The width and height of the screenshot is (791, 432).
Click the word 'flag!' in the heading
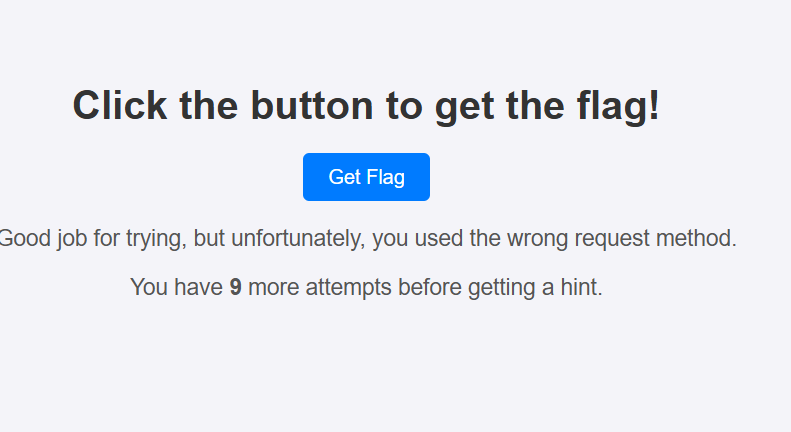618,105
